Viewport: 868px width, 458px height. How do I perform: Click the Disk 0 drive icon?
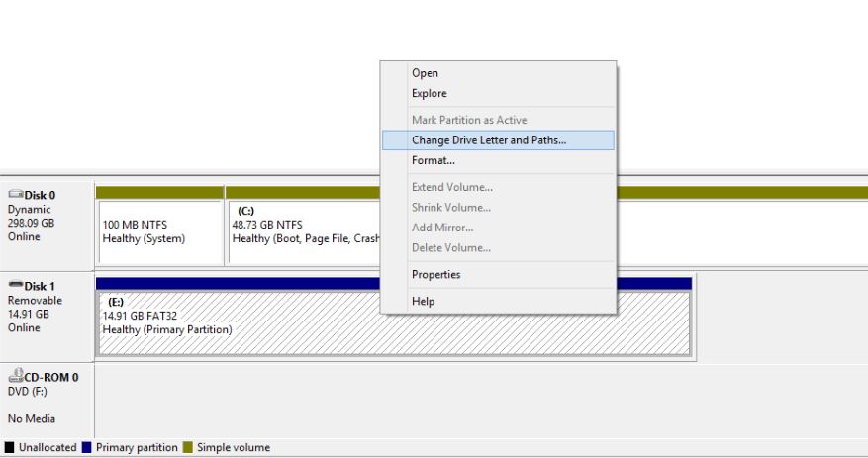15,195
